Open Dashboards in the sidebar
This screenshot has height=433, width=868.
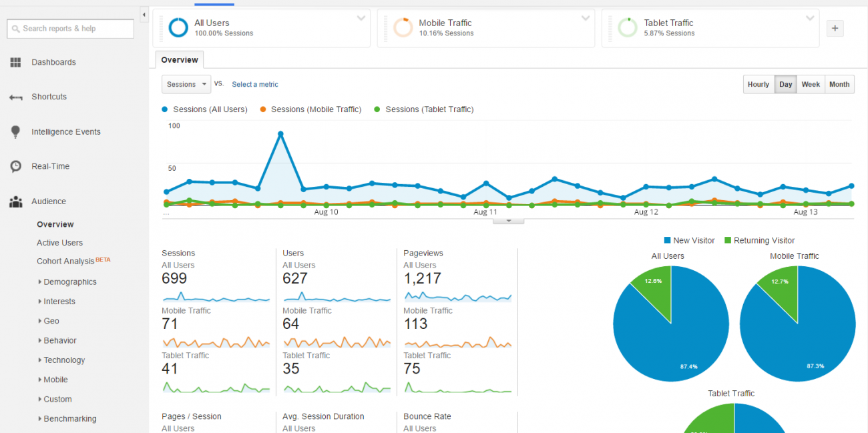click(x=53, y=62)
